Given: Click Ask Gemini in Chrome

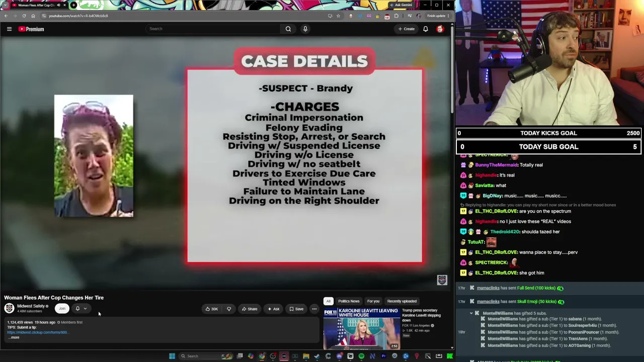Looking at the screenshot, I should (x=401, y=5).
